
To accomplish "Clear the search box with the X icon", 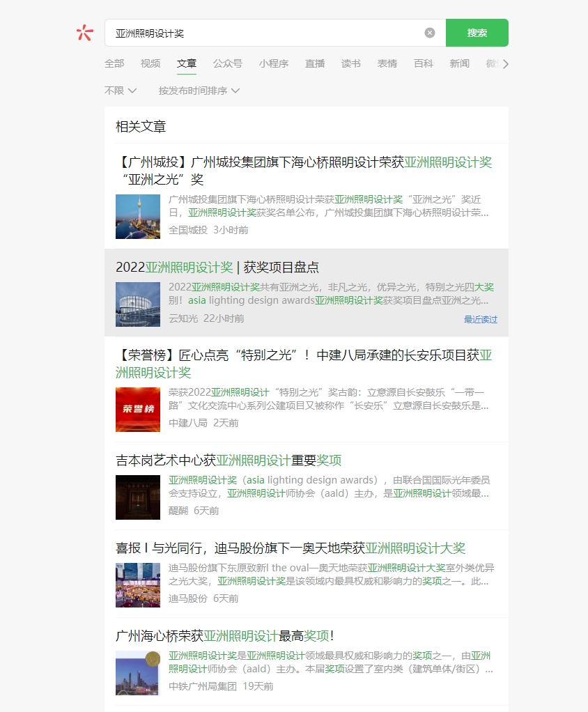I will coord(430,33).
